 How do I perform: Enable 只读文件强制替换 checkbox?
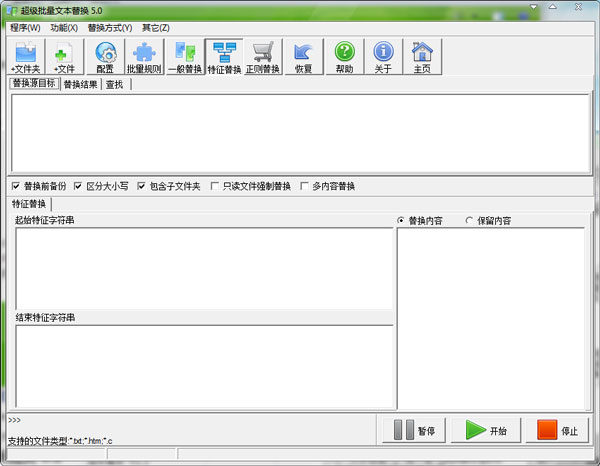215,186
